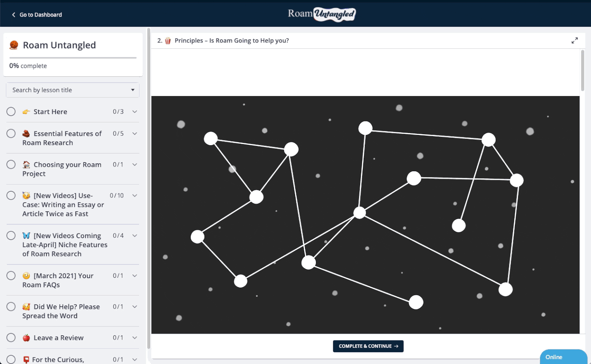This screenshot has width=591, height=364.
Task: Click the popcorn icon in lesson title
Action: coord(168,41)
